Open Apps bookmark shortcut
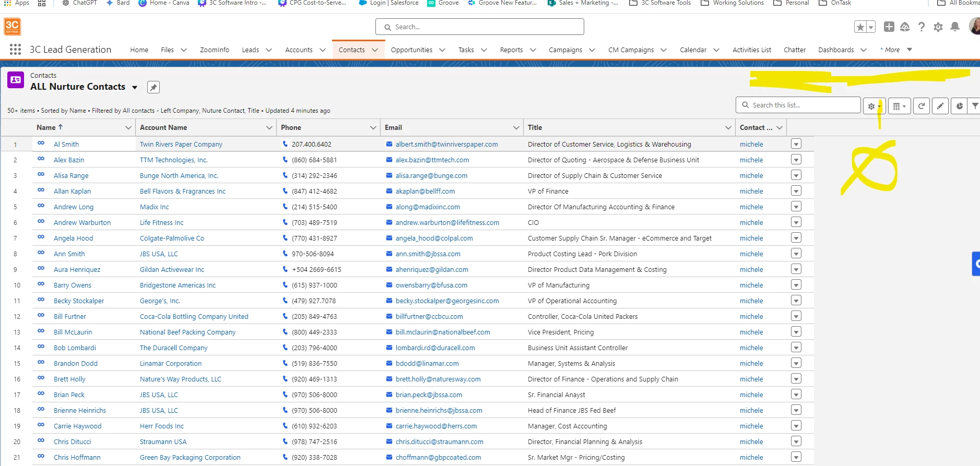The width and height of the screenshot is (980, 466). 17,3
